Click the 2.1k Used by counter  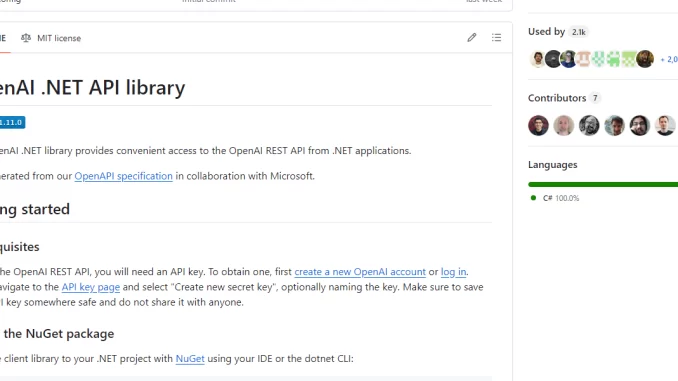click(579, 32)
